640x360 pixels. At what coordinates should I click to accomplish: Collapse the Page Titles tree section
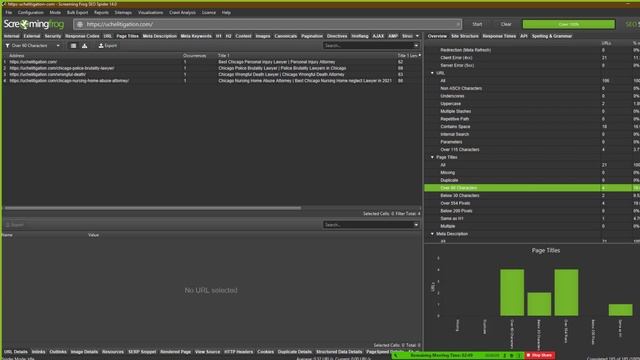click(433, 157)
